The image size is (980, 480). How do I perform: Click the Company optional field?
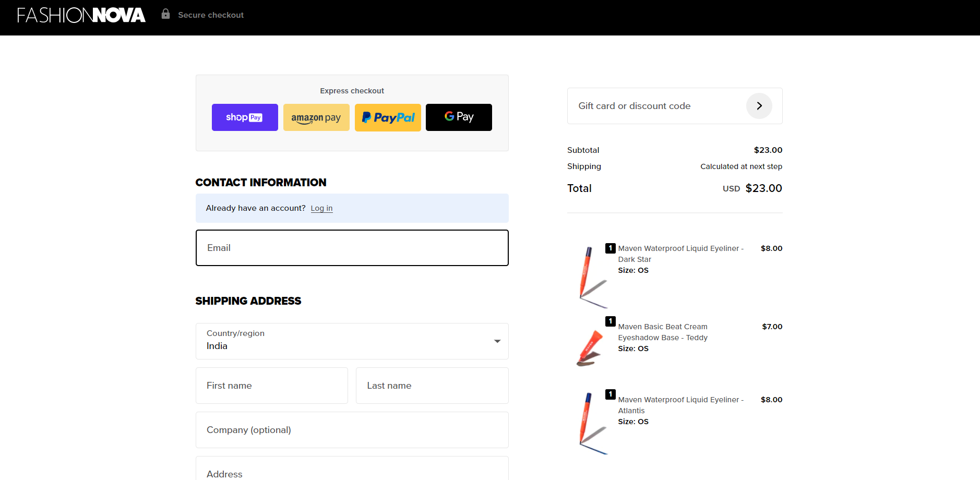tap(352, 429)
